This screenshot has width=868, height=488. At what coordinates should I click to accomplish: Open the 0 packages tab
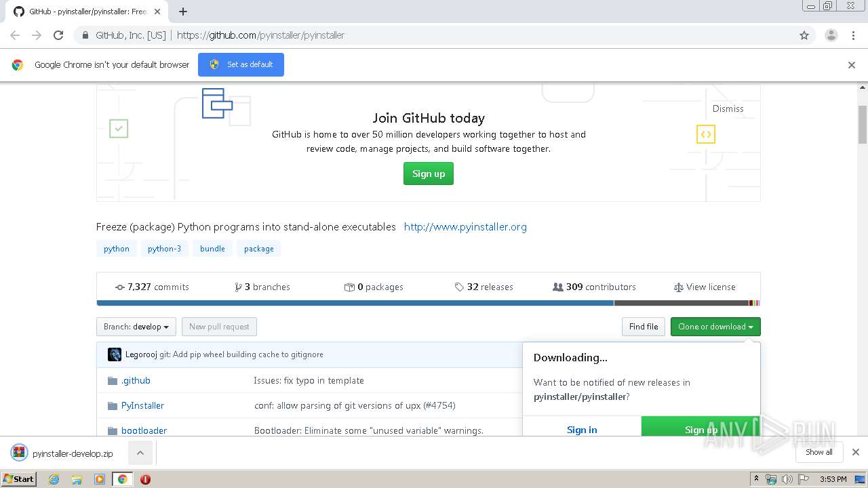tap(374, 287)
